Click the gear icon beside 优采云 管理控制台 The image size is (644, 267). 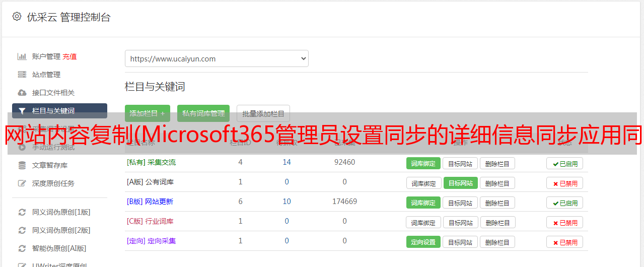tap(17, 17)
